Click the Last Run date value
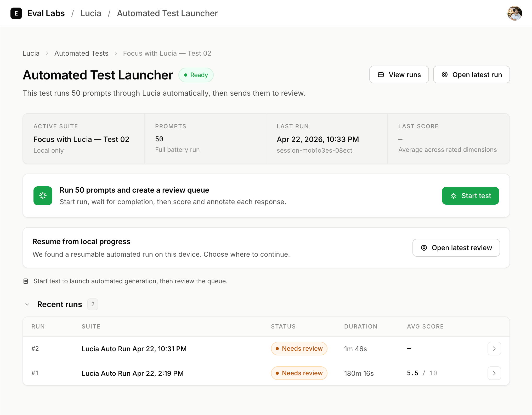The image size is (532, 415). (318, 139)
